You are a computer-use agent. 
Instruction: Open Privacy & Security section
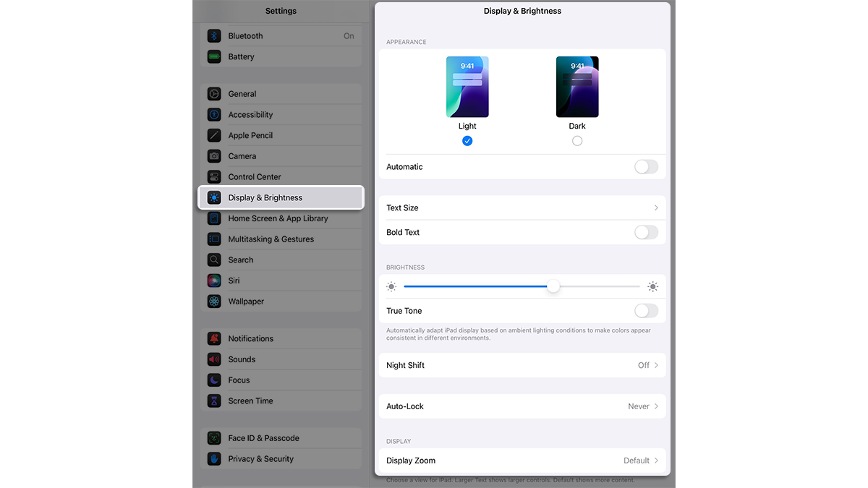coord(281,458)
